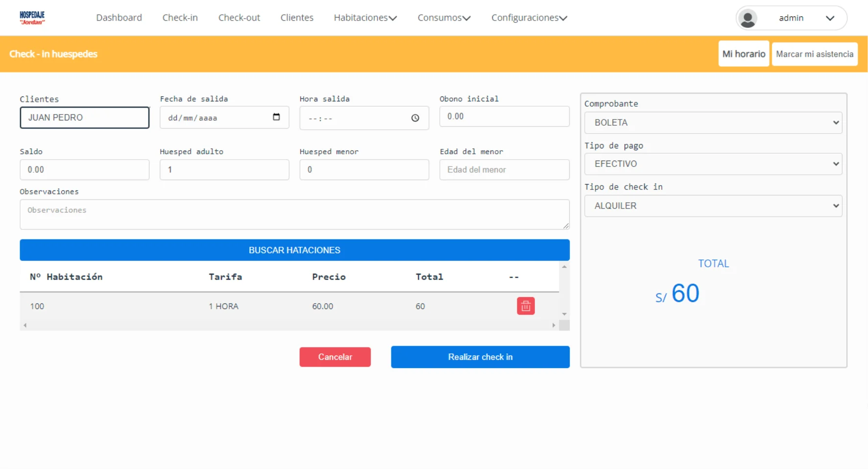Open the Check-in menu item
868x469 pixels.
coord(180,18)
